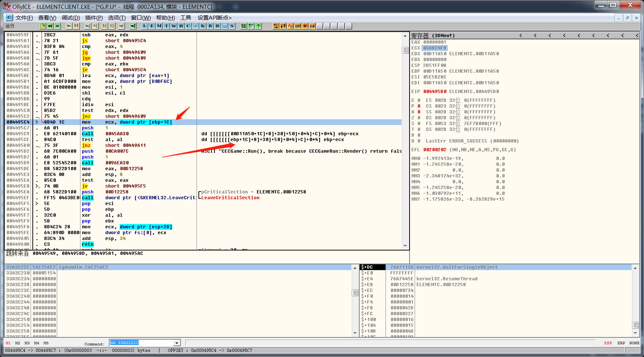
Task: Open the Breakpoints window (B button)
Action: click(210, 26)
